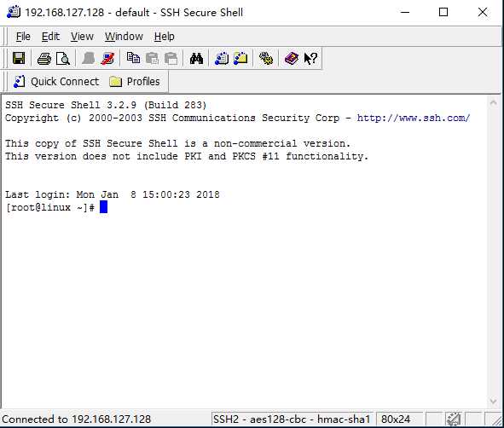
Task: Click the 'PKI and PKCS #11 functionality' line
Action: pyautogui.click(x=187, y=156)
